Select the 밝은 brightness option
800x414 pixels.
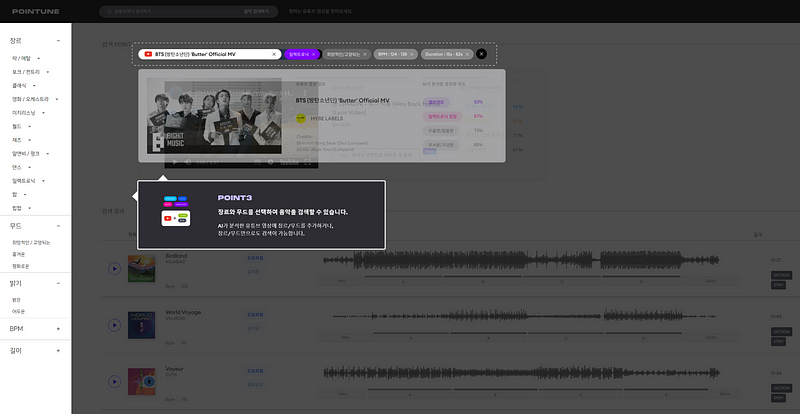point(16,300)
